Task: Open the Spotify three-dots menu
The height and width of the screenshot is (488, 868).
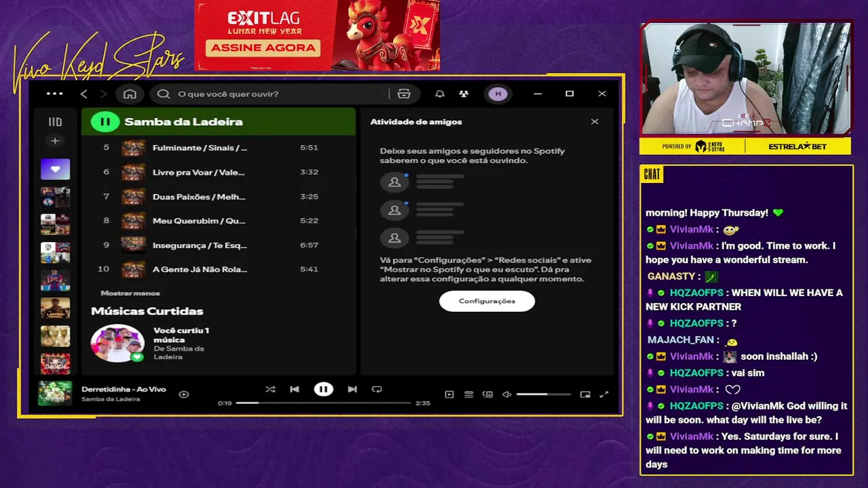Action: click(x=55, y=94)
